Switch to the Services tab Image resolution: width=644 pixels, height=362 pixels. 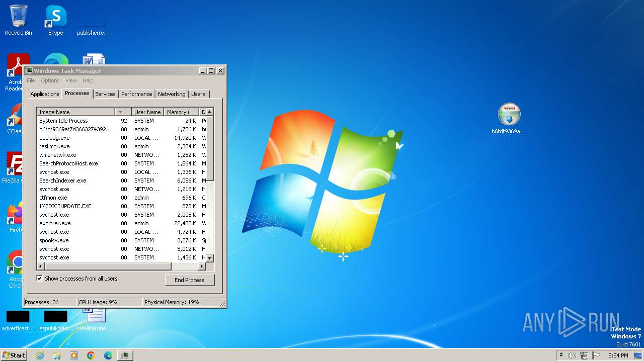(x=105, y=94)
